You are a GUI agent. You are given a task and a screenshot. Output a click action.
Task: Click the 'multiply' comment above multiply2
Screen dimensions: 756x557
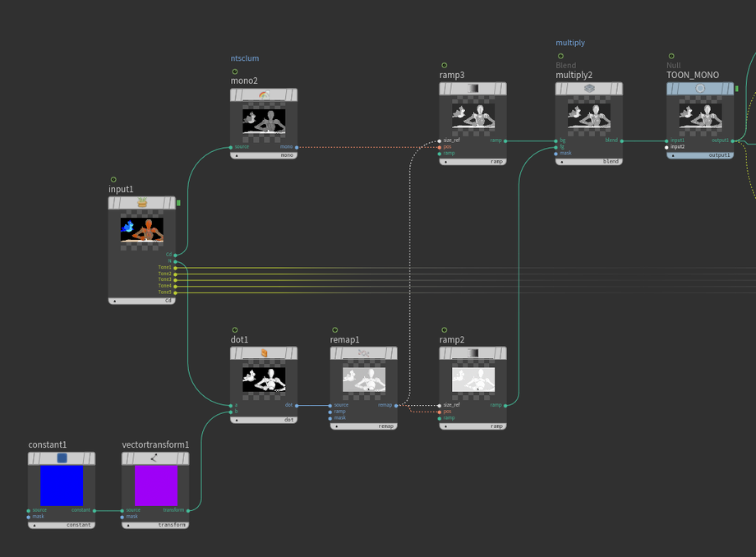pos(570,43)
